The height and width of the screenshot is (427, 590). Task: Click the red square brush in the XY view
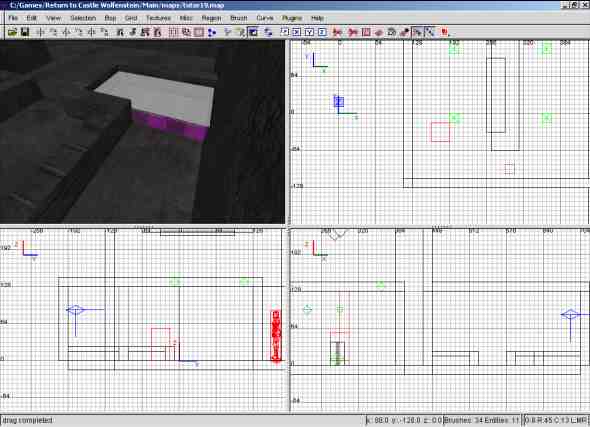(x=440, y=132)
